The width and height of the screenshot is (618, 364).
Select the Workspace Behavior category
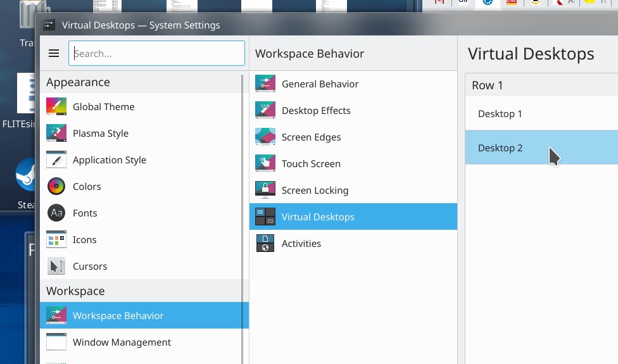tap(118, 316)
